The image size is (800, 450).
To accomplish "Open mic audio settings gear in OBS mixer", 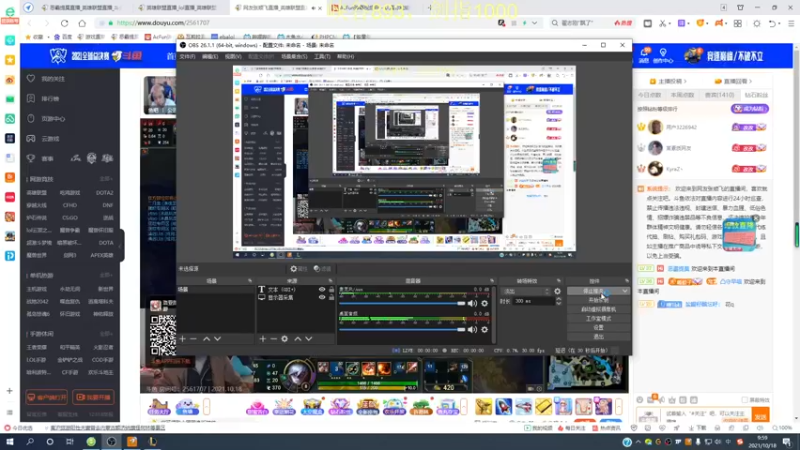I will 485,304.
